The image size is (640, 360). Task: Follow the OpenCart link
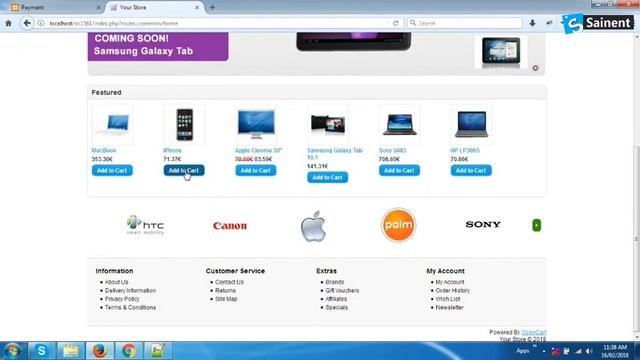point(533,332)
